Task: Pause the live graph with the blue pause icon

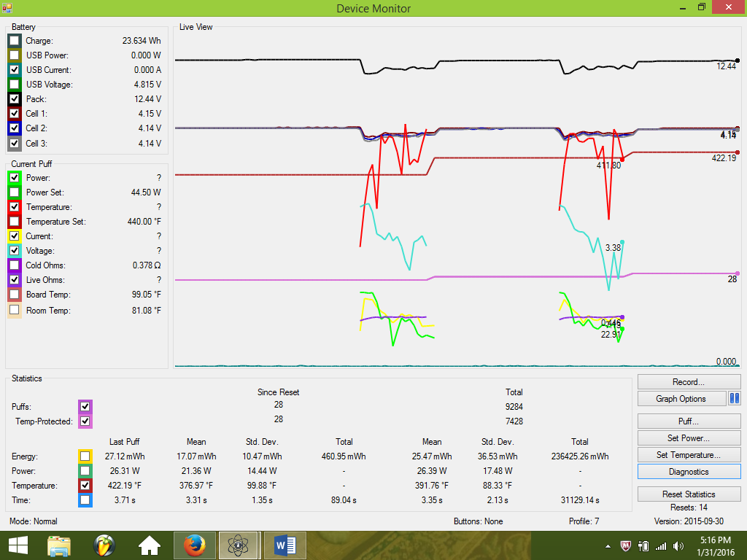Action: [735, 399]
